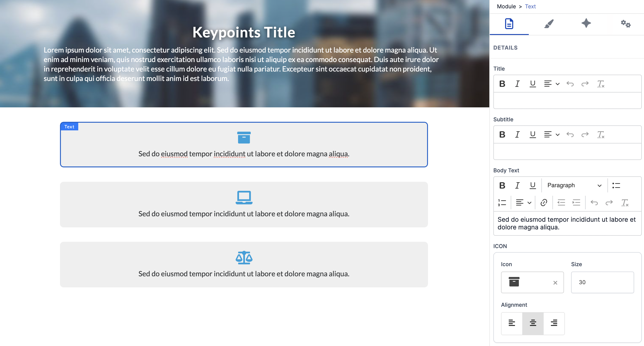Click italic in Subtitle toolbar

[x=517, y=135]
